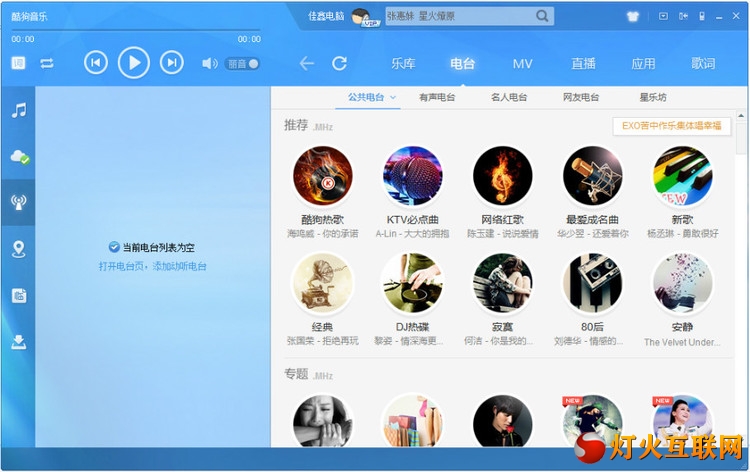Viewport: 750px width, 472px height.
Task: Go back with the arrow icon
Action: (x=307, y=63)
